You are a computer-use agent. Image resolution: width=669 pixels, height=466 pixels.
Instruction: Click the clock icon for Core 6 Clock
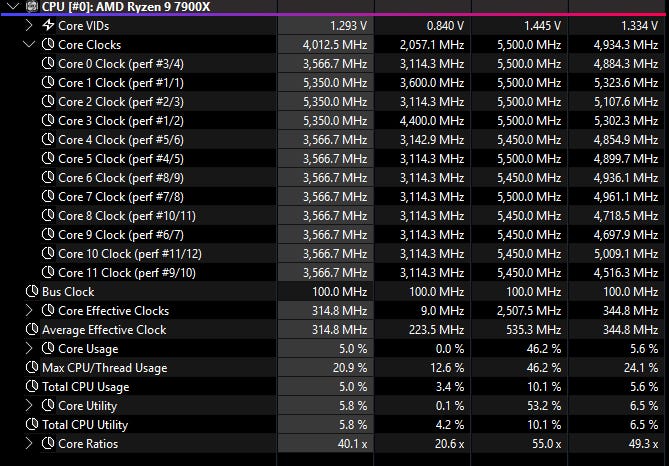point(48,178)
